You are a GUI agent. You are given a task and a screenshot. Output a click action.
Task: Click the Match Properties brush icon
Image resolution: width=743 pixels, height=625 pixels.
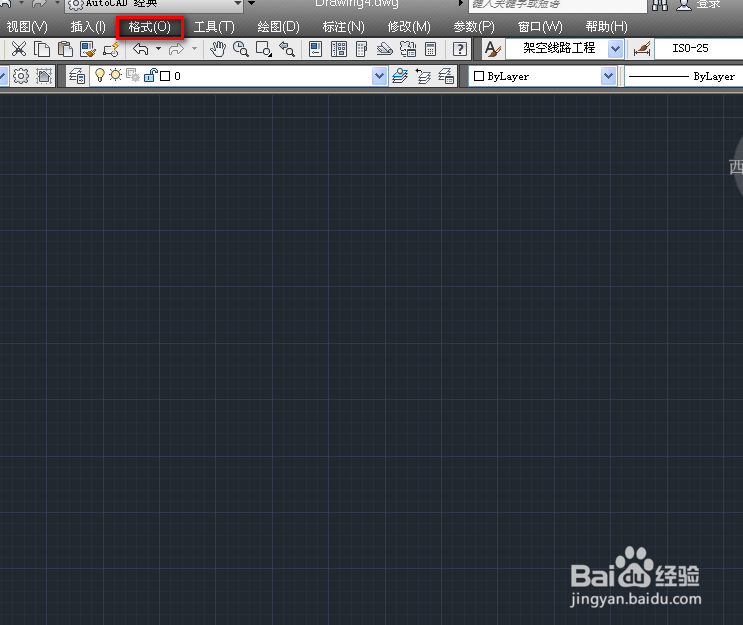[x=88, y=49]
